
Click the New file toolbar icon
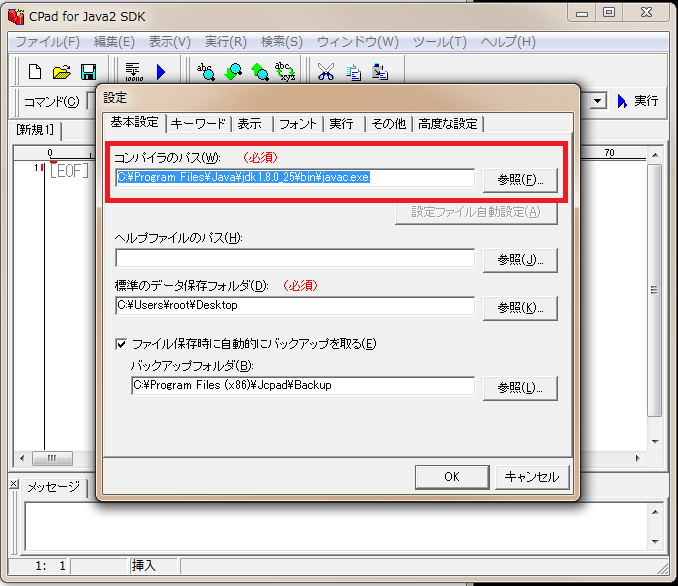tap(35, 71)
